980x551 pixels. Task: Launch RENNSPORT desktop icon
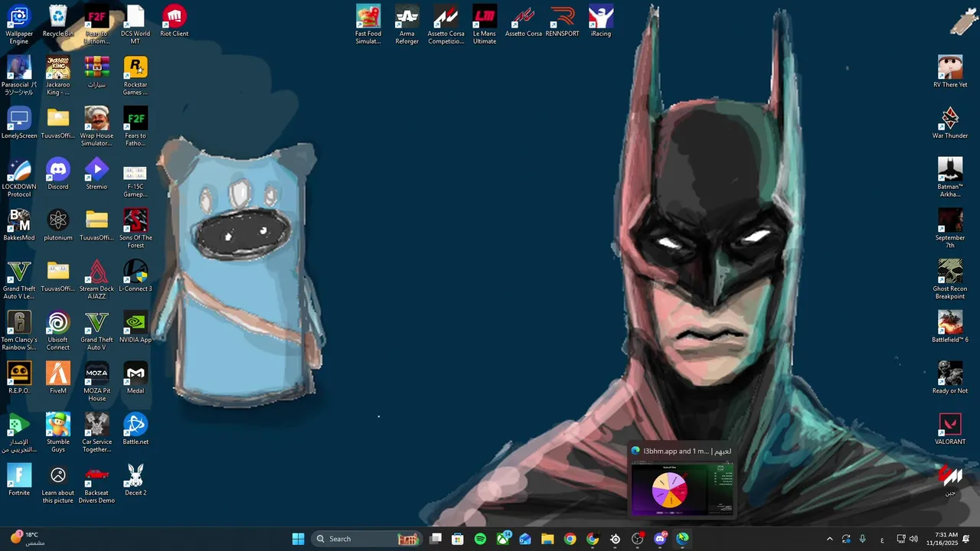click(x=562, y=21)
